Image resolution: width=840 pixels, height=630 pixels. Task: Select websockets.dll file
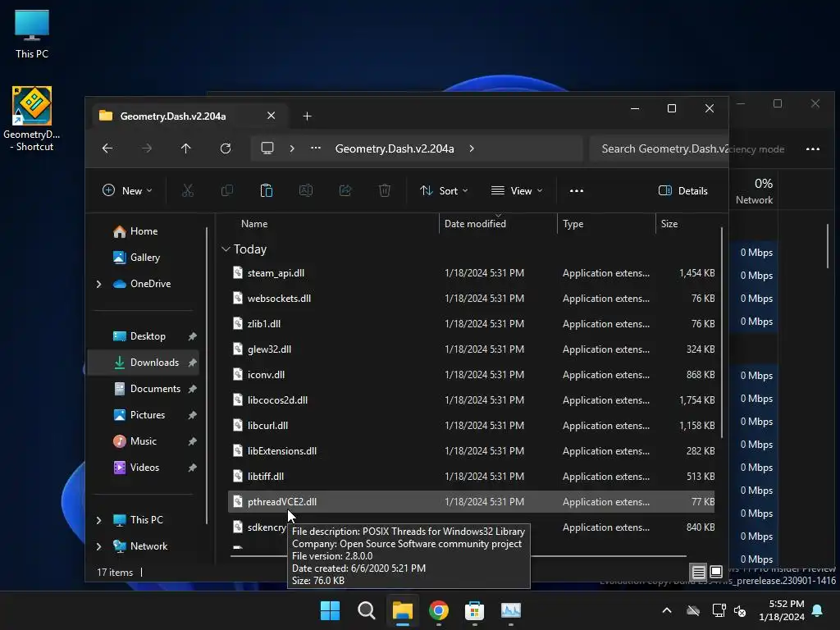[x=472, y=299]
